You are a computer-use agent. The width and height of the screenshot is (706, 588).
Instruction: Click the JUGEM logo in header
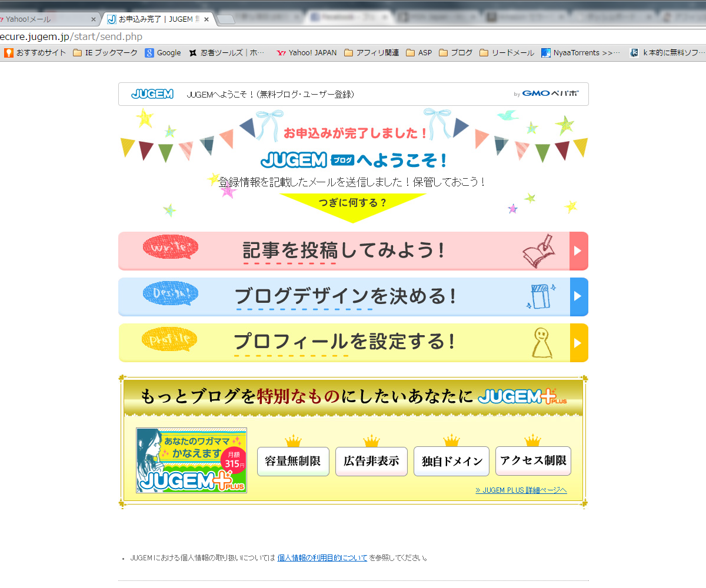[152, 94]
